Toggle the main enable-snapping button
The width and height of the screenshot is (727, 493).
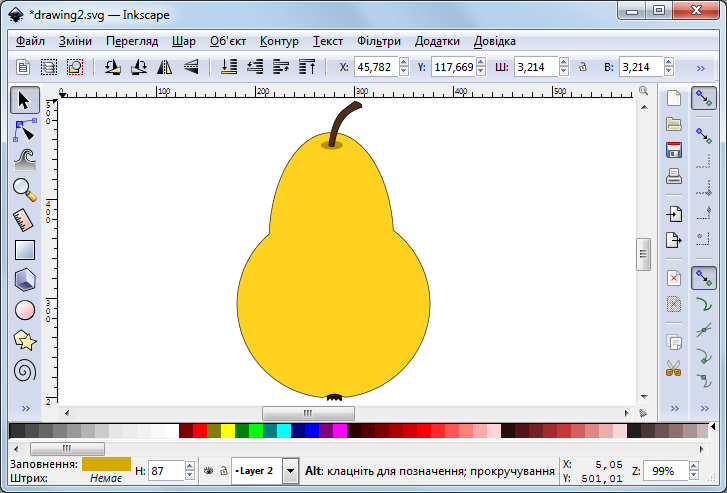tap(704, 98)
